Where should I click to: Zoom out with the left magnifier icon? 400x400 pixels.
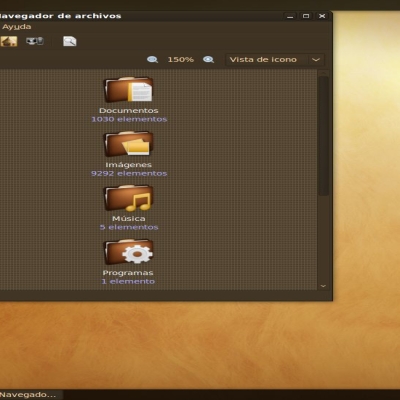pyautogui.click(x=152, y=60)
